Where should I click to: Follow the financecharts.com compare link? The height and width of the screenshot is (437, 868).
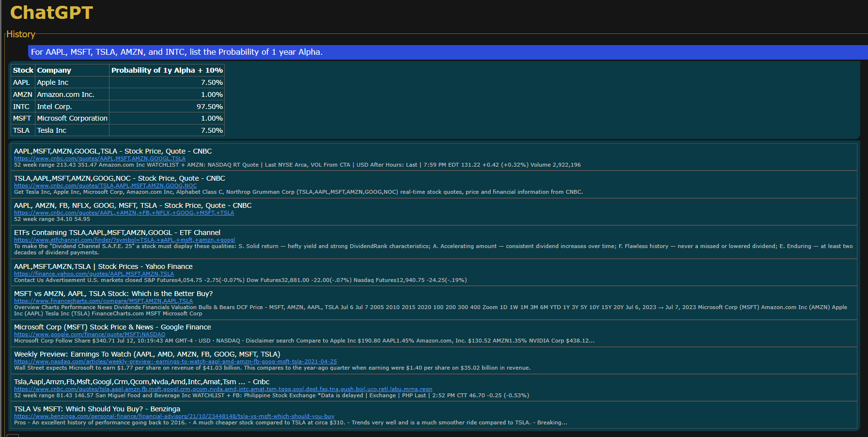[103, 301]
